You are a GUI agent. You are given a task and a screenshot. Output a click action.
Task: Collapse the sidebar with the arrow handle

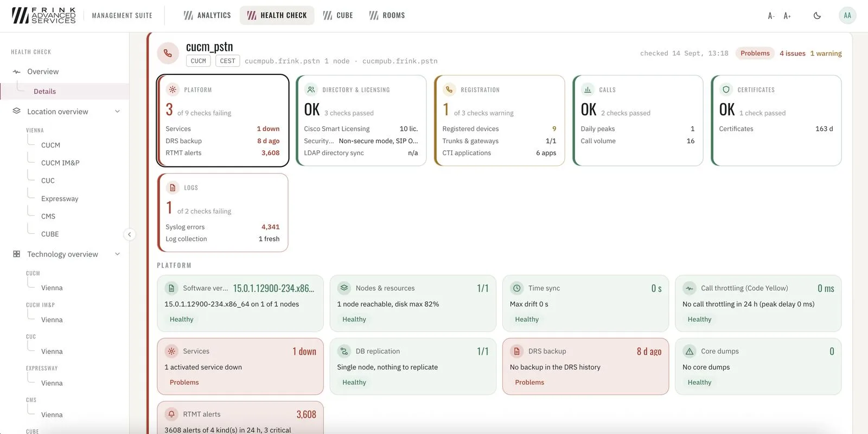click(x=129, y=234)
